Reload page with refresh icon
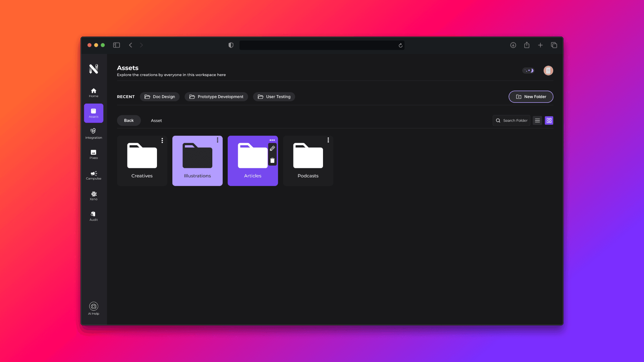The image size is (644, 362). pyautogui.click(x=400, y=45)
